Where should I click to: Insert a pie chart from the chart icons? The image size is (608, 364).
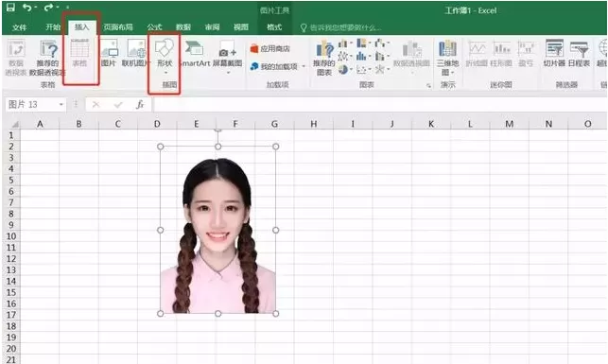343,70
